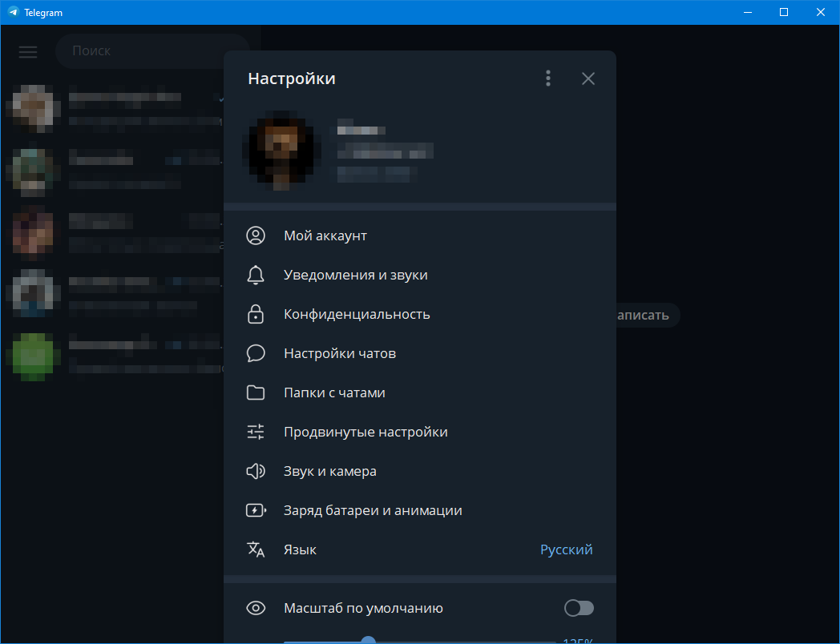
Task: Open the hamburger main menu in Telegram
Action: pyautogui.click(x=28, y=51)
